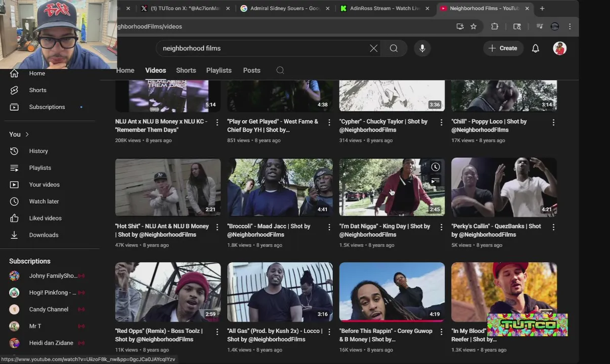Switch to the channel Home tab

pos(125,70)
